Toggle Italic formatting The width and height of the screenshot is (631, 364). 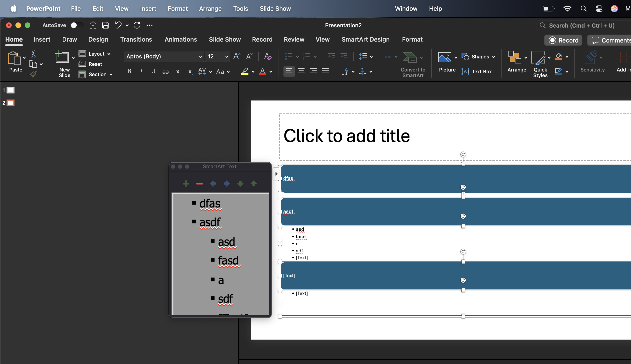click(141, 71)
